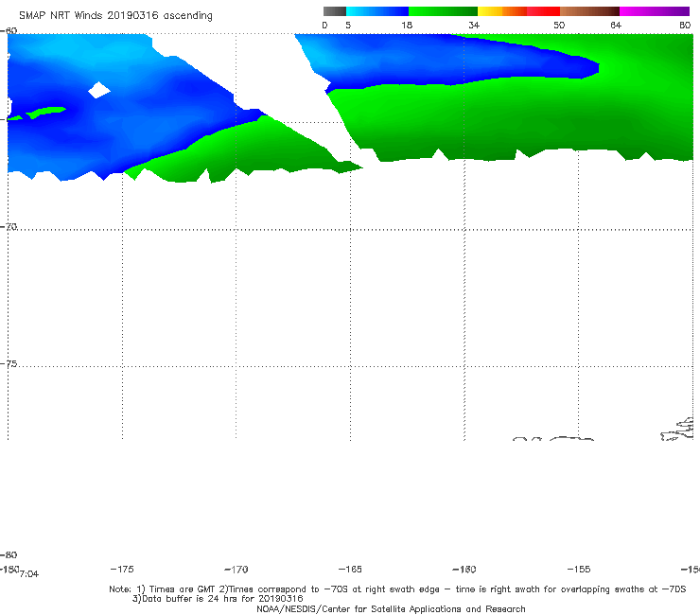Click the longitude label '-160'

[x=464, y=570]
